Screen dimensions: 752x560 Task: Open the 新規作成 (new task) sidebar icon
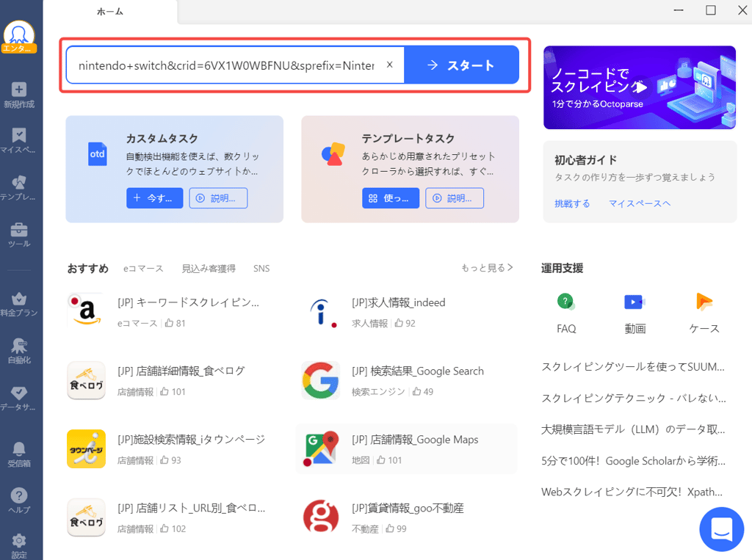pyautogui.click(x=18, y=90)
